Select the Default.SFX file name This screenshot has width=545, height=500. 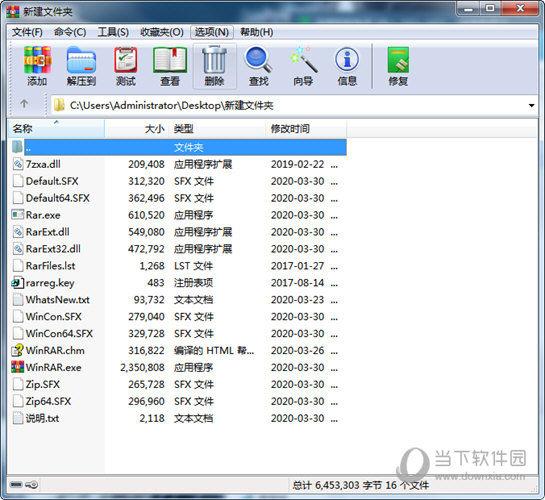[52, 181]
